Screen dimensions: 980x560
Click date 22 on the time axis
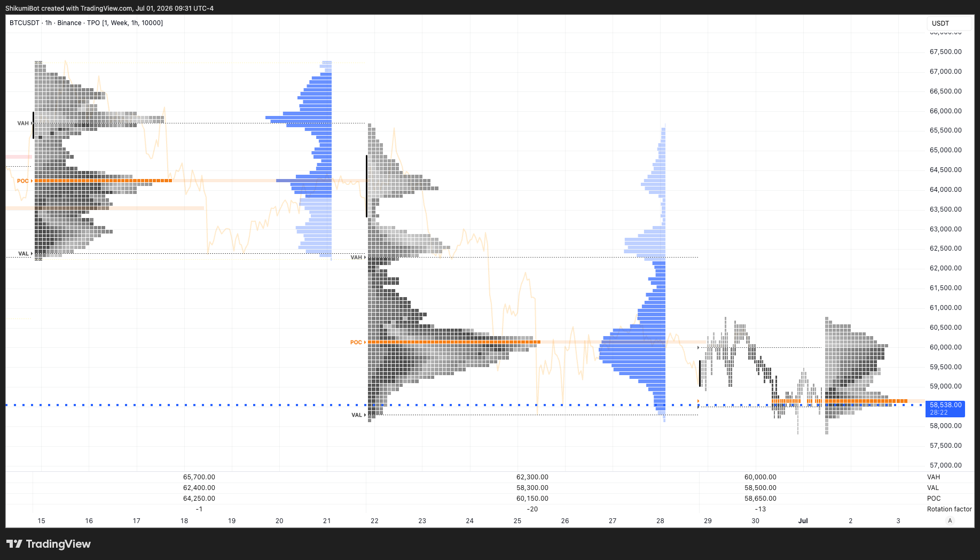coord(374,520)
